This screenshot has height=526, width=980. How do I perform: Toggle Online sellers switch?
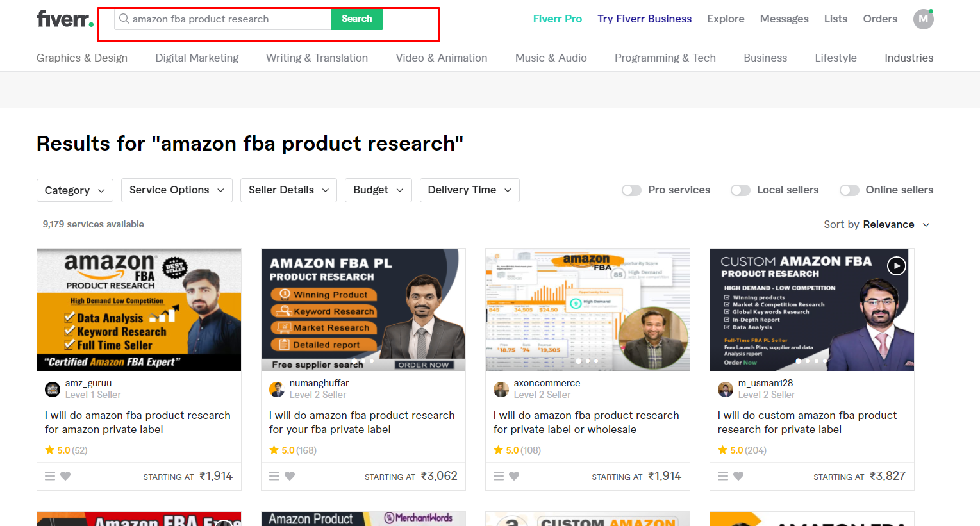(x=849, y=190)
